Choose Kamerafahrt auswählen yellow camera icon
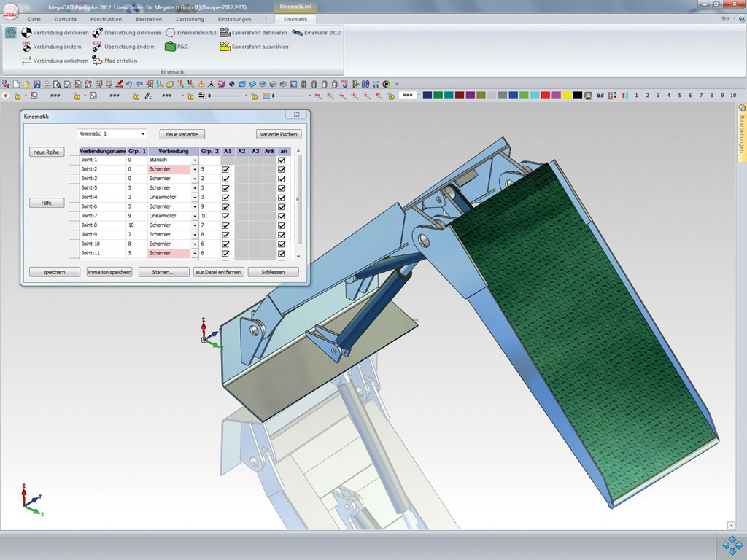The width and height of the screenshot is (747, 560). coord(225,47)
